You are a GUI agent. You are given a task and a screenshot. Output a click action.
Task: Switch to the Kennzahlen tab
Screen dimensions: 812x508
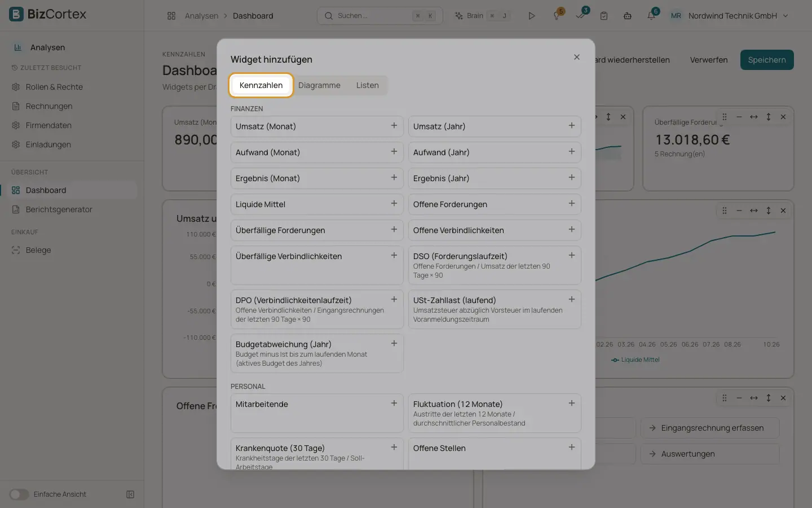pyautogui.click(x=261, y=85)
